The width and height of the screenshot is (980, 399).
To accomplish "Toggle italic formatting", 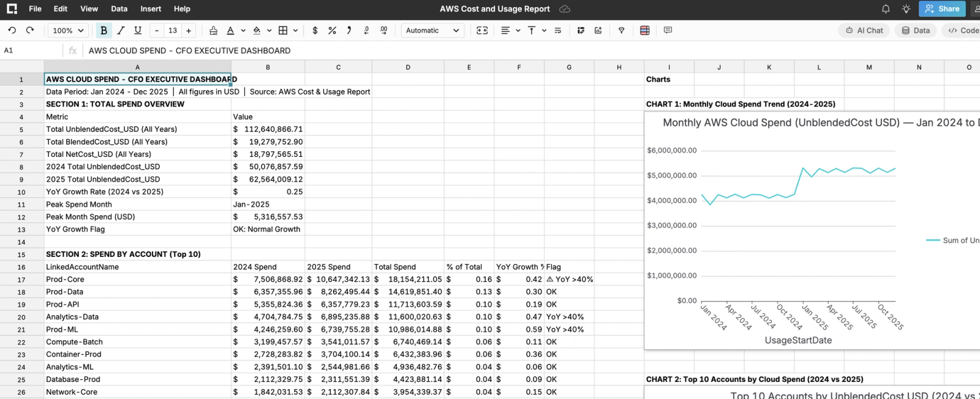I will click(121, 30).
